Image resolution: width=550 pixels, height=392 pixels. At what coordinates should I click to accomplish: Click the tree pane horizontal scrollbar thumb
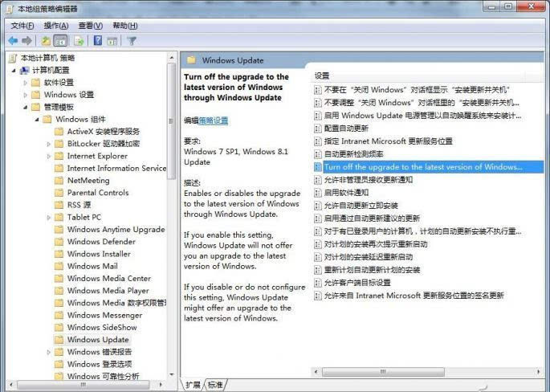(x=84, y=385)
